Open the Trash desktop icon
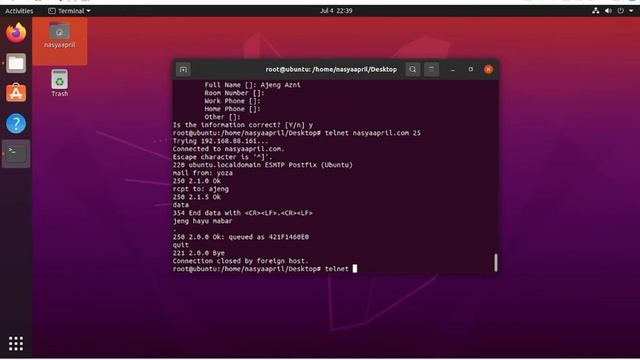This screenshot has height=360, width=640. point(60,83)
